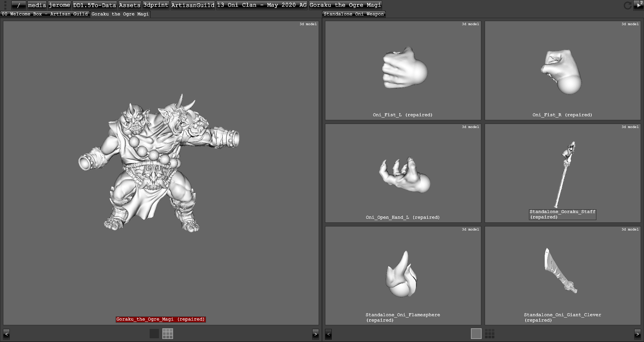
Task: Click 3d model tag on Goraku preview
Action: coord(308,24)
